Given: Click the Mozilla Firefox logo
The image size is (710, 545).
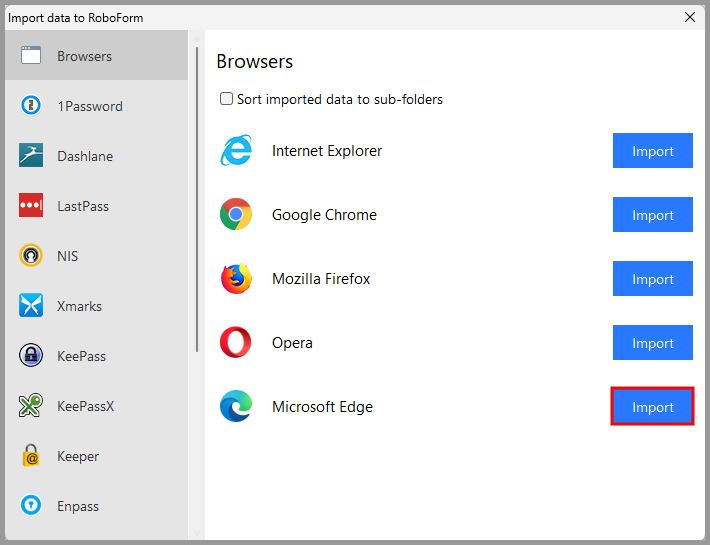Looking at the screenshot, I should pyautogui.click(x=236, y=279).
